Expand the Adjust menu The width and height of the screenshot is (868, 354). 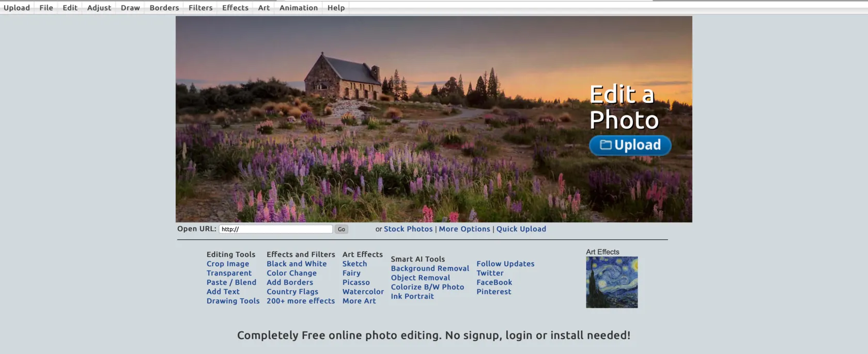pos(99,8)
